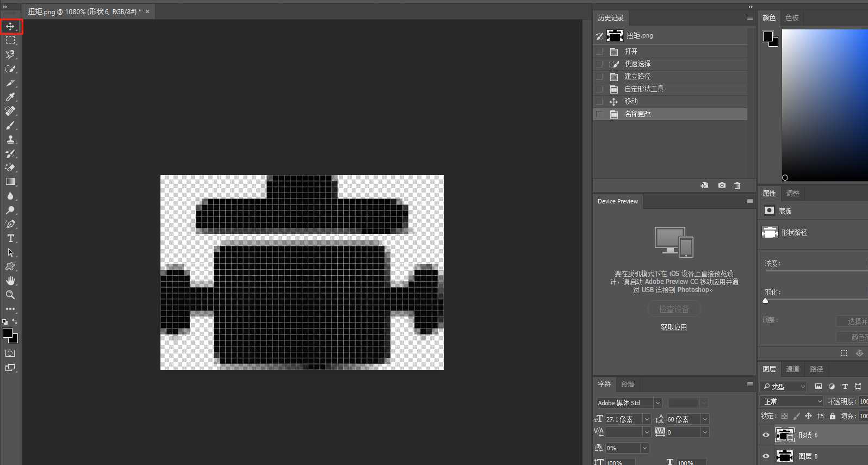This screenshot has width=868, height=465.
Task: Open the font size 27.1 像素 dropdown
Action: [x=647, y=419]
